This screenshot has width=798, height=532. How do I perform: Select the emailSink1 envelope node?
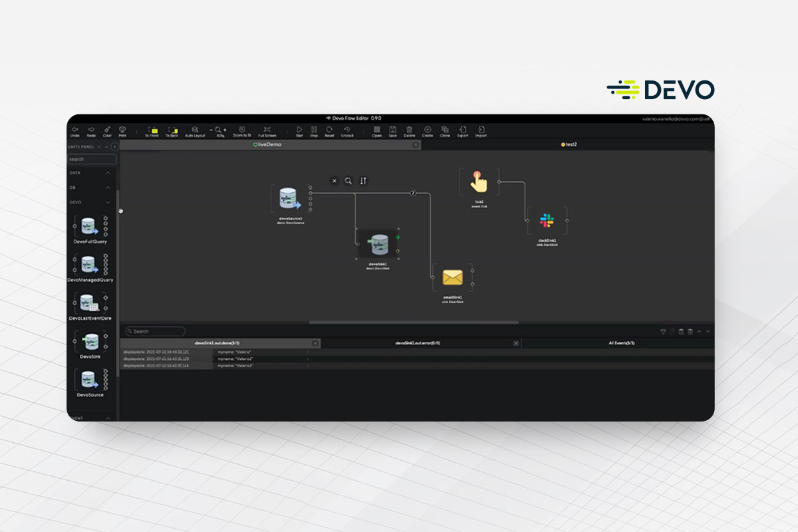[452, 277]
